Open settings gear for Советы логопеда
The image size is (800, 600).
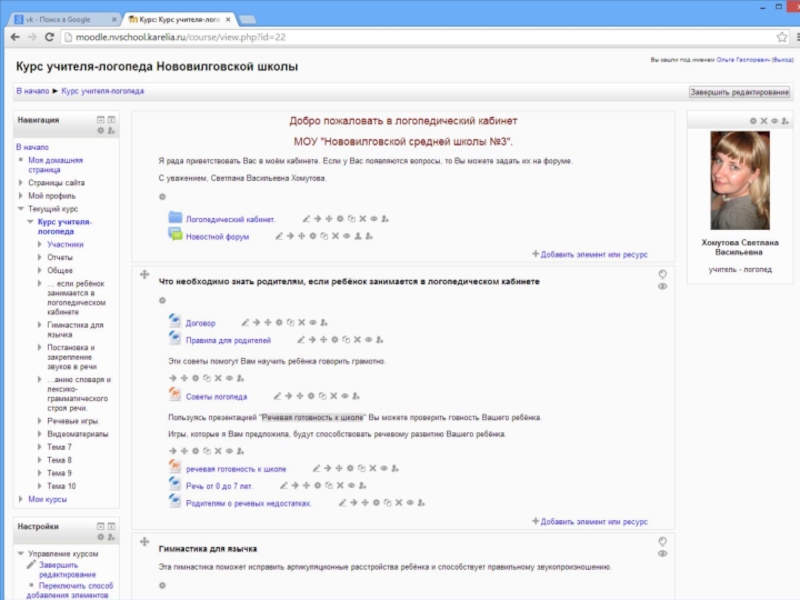click(311, 396)
